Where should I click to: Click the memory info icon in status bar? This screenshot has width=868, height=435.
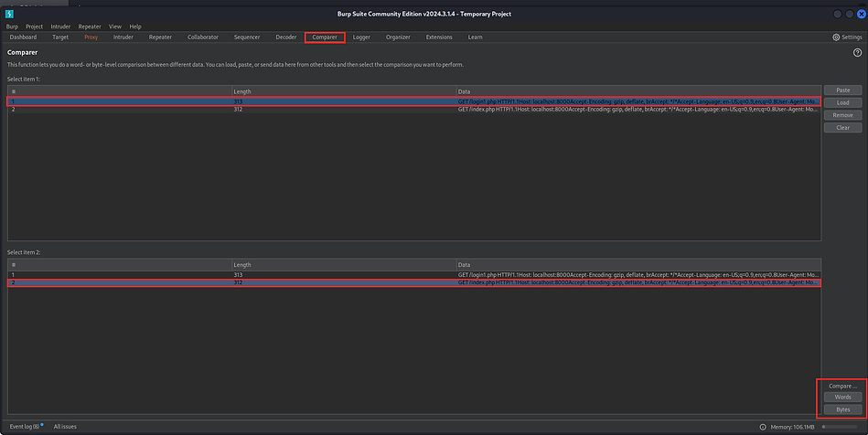pos(763,427)
